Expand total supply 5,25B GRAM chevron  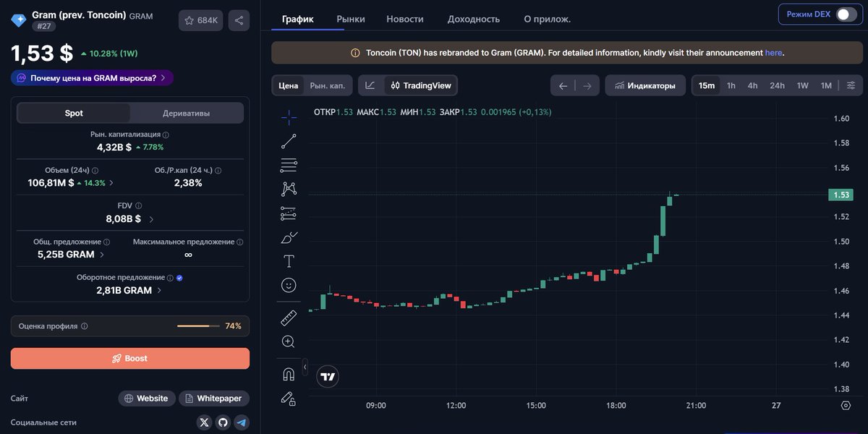click(x=102, y=255)
